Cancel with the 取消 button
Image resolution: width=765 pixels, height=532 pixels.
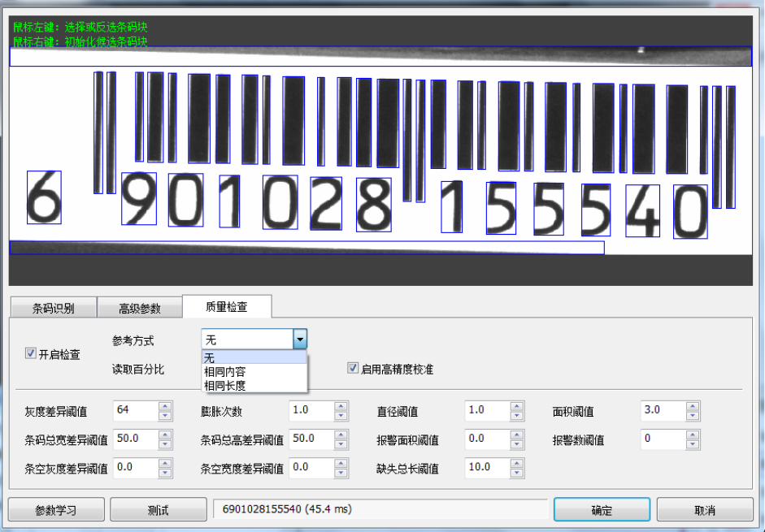(705, 510)
